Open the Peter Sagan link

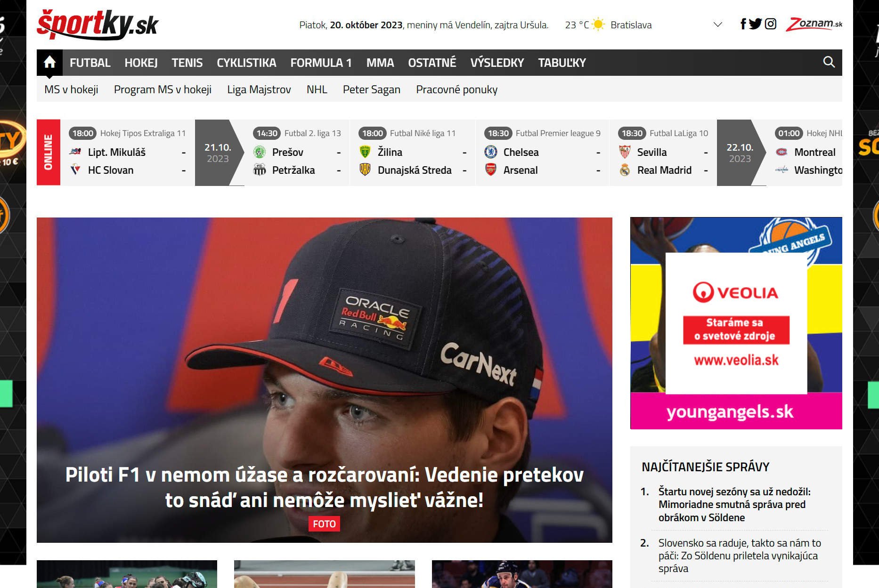[x=371, y=89]
